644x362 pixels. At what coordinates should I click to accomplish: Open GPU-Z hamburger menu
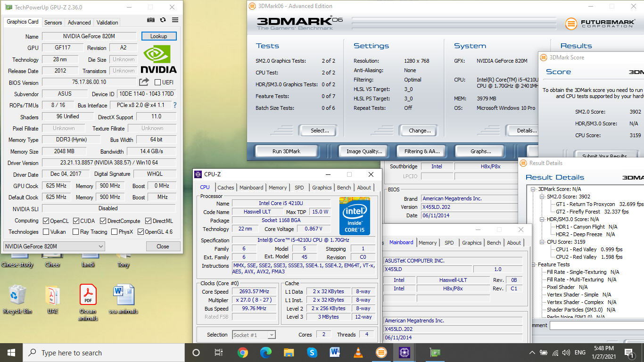tap(175, 20)
